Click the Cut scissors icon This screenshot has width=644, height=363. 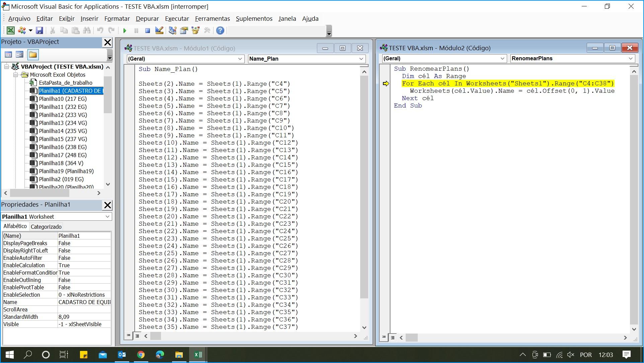pos(53,30)
